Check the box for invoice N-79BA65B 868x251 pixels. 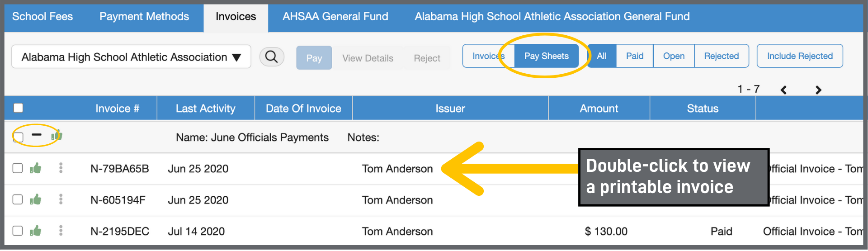(x=18, y=168)
